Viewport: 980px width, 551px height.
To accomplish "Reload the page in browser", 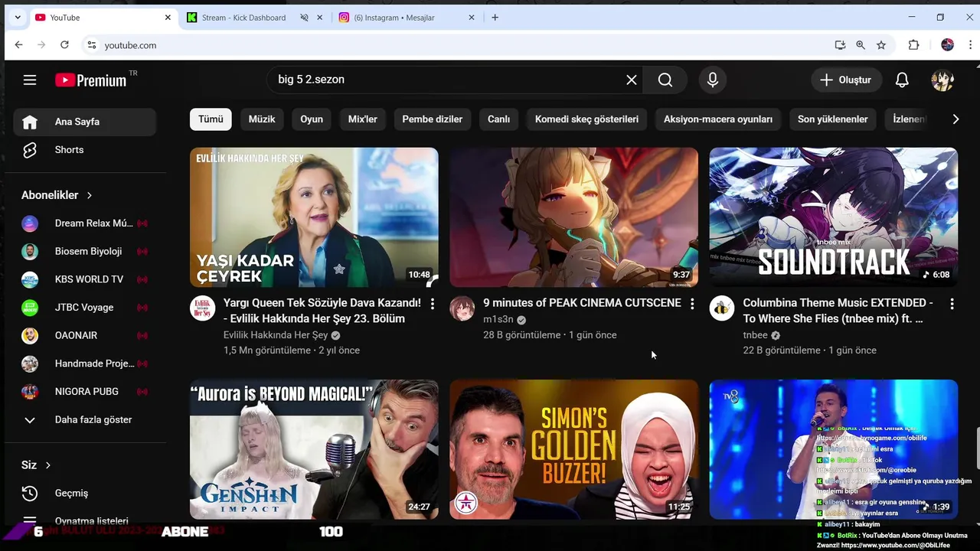I will point(64,45).
